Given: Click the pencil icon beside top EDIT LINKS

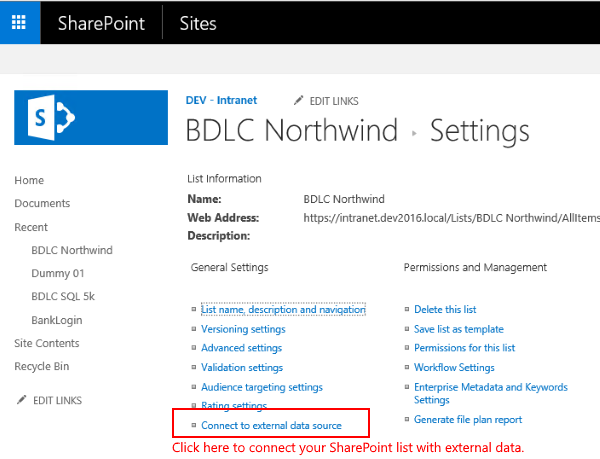Looking at the screenshot, I should pyautogui.click(x=299, y=101).
